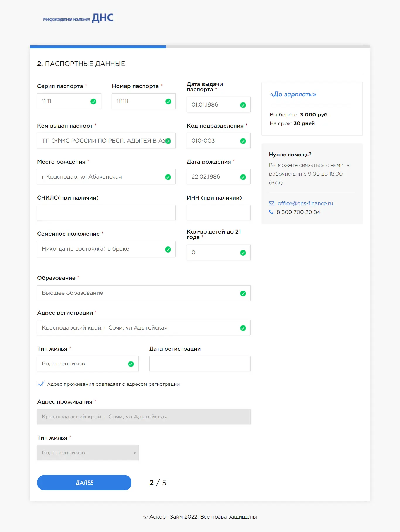Click empty ИНН input field
Screen dimensions: 400x532
[x=219, y=213]
